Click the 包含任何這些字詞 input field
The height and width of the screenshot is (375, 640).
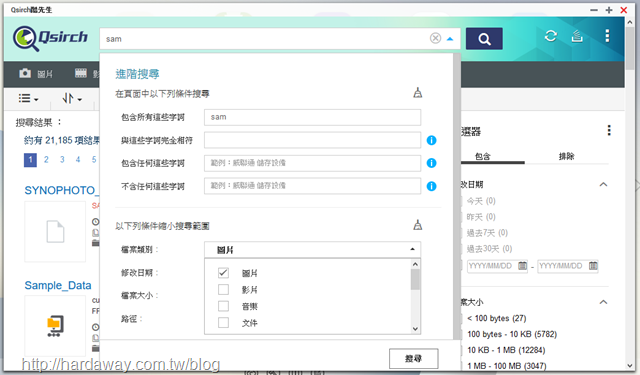click(312, 163)
